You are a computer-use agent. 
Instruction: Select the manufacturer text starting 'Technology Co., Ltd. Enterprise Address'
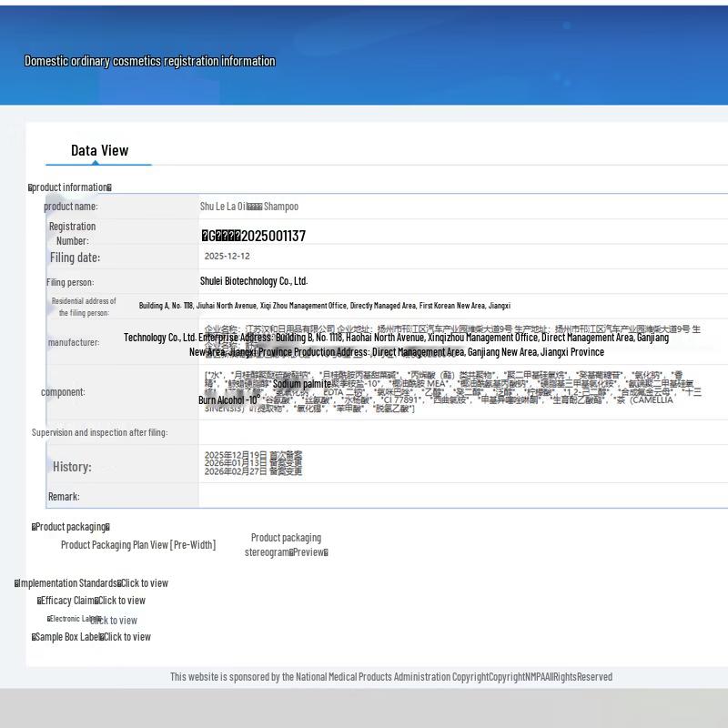tap(397, 345)
